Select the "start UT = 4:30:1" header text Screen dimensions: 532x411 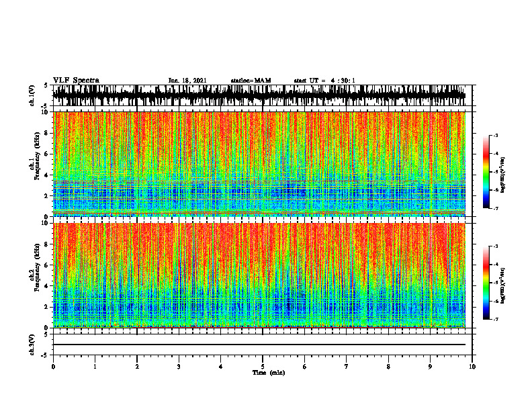(324, 81)
